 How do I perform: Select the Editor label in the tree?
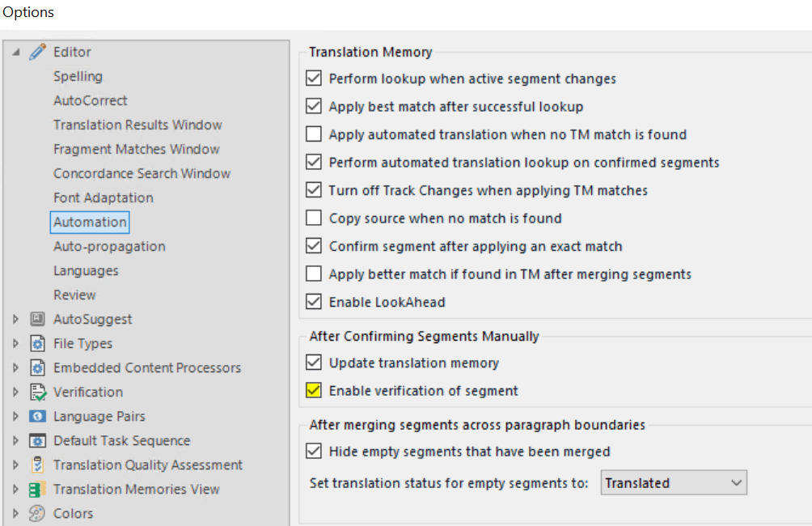point(72,52)
